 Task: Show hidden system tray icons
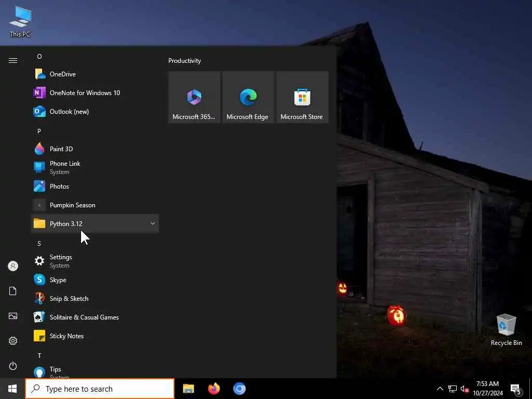click(x=440, y=389)
